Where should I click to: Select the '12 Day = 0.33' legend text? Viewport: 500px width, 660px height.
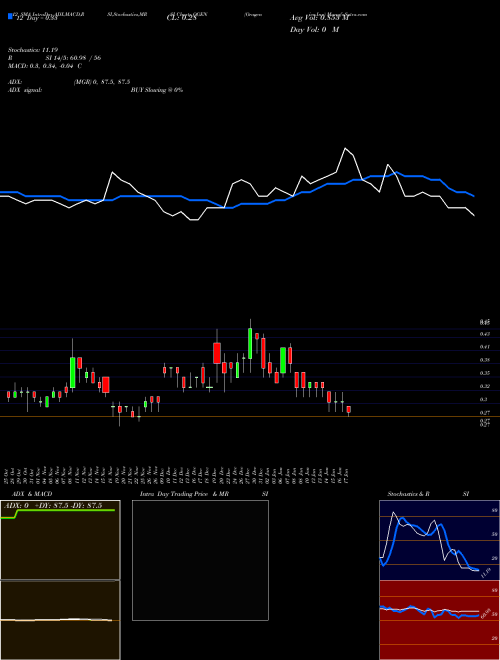point(37,19)
